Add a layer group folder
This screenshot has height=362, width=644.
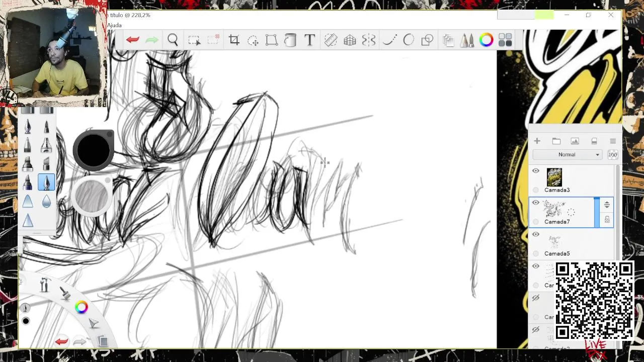click(x=556, y=141)
